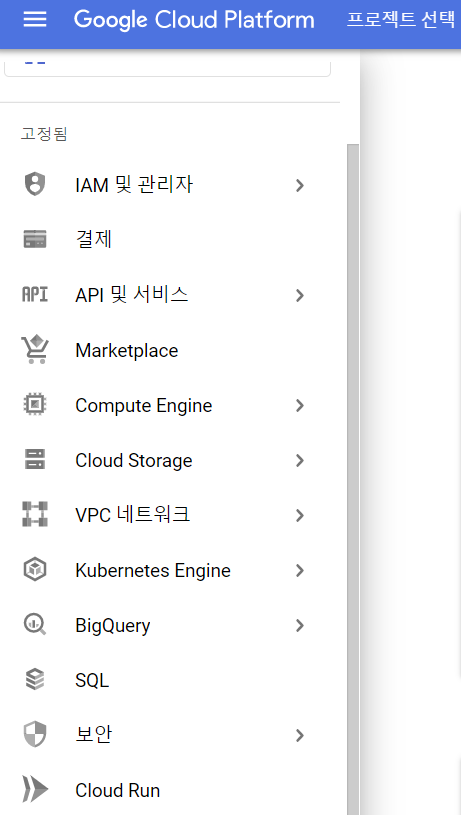Click the 결제 billing card icon

tap(35, 239)
